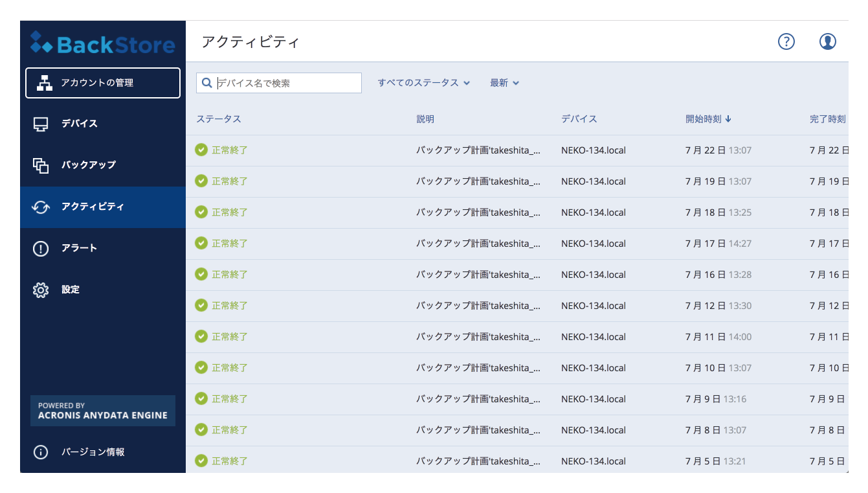868x493 pixels.
Task: Open the すべてのステータス filter dropdown
Action: [424, 83]
